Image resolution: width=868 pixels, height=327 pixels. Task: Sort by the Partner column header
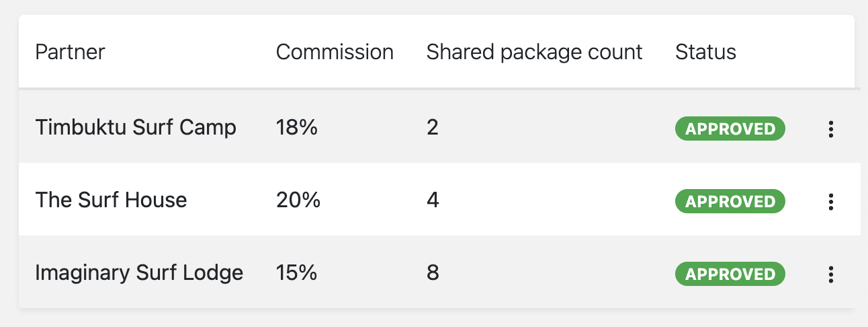tap(70, 52)
